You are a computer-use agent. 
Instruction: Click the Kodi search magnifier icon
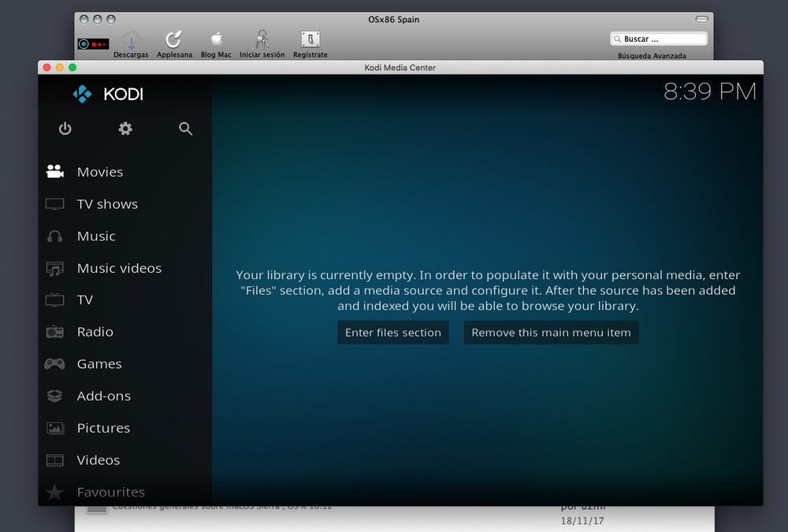(x=185, y=129)
